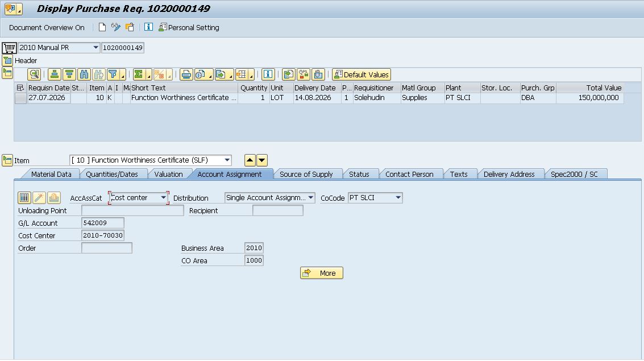Click the Print icon in item toolbar
Screen dimensions: 644x361
[186, 74]
